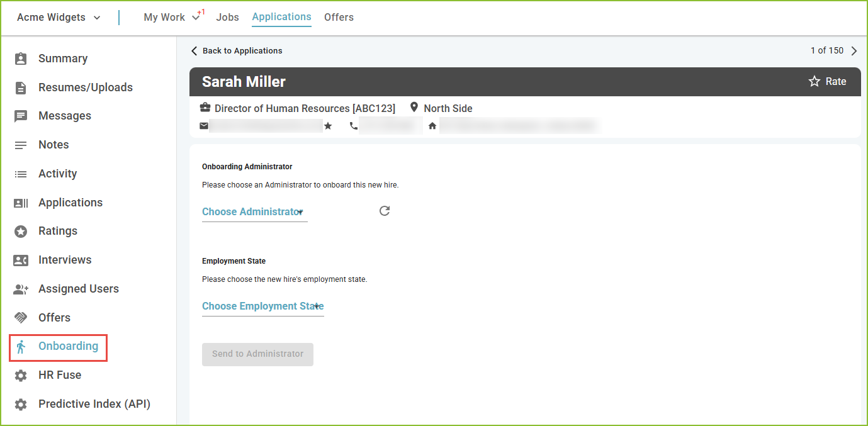Open Predictive Index (API) in sidebar

(x=94, y=404)
